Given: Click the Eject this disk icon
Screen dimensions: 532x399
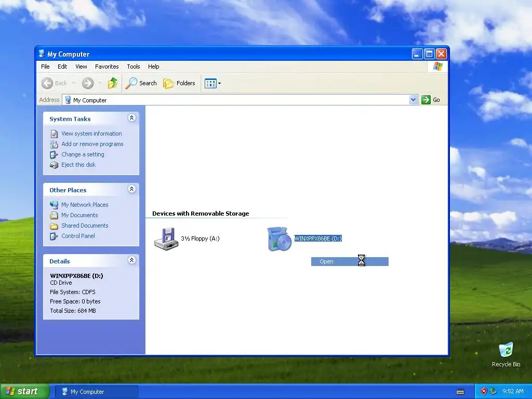Looking at the screenshot, I should pos(54,165).
